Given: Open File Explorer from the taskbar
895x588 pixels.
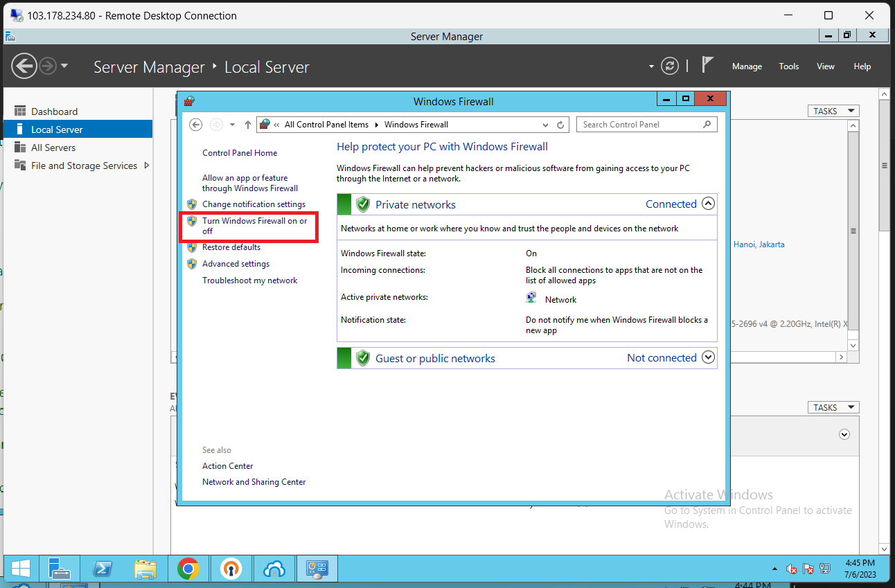Looking at the screenshot, I should point(145,569).
